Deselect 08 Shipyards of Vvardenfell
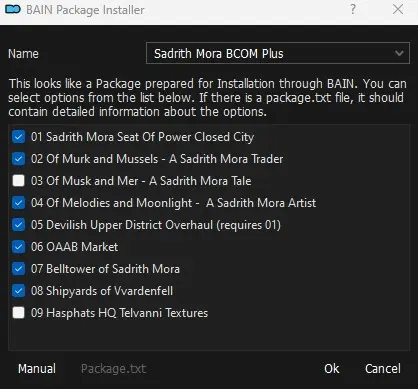 click(18, 291)
